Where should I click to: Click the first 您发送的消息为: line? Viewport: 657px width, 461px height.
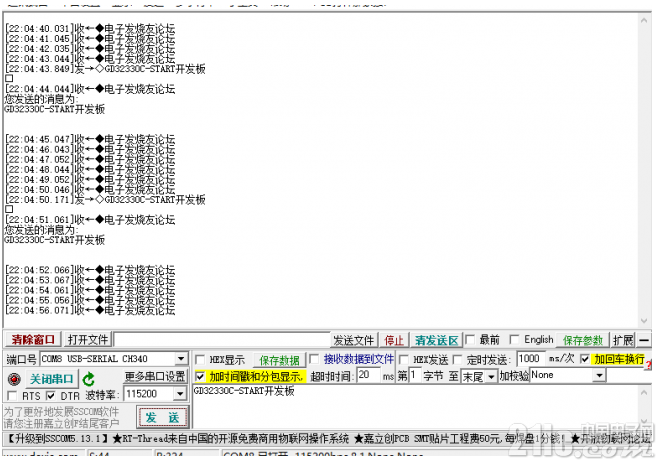pos(41,99)
